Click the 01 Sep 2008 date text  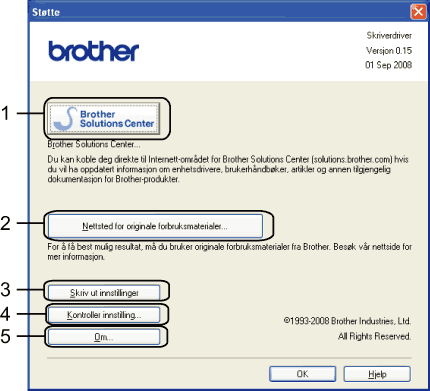tap(388, 65)
